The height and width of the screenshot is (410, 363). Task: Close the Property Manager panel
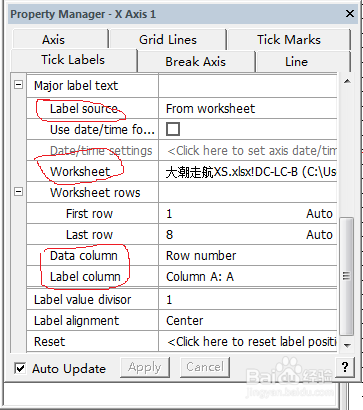click(350, 14)
